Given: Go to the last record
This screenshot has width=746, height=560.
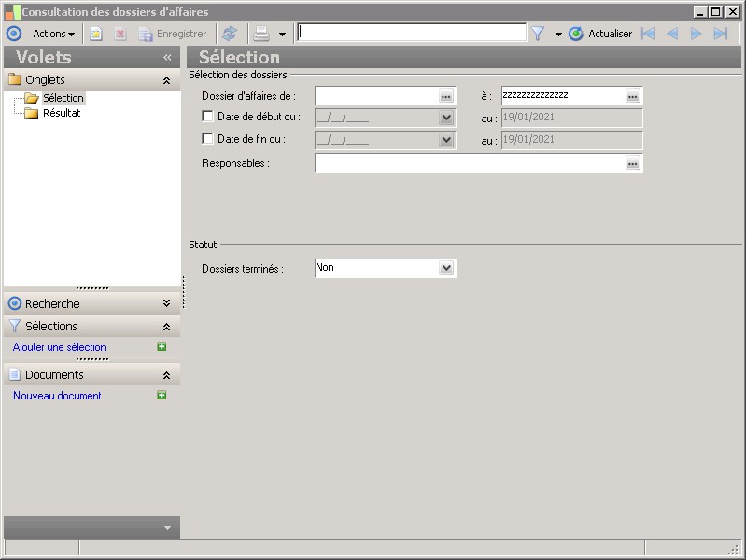Looking at the screenshot, I should [721, 34].
